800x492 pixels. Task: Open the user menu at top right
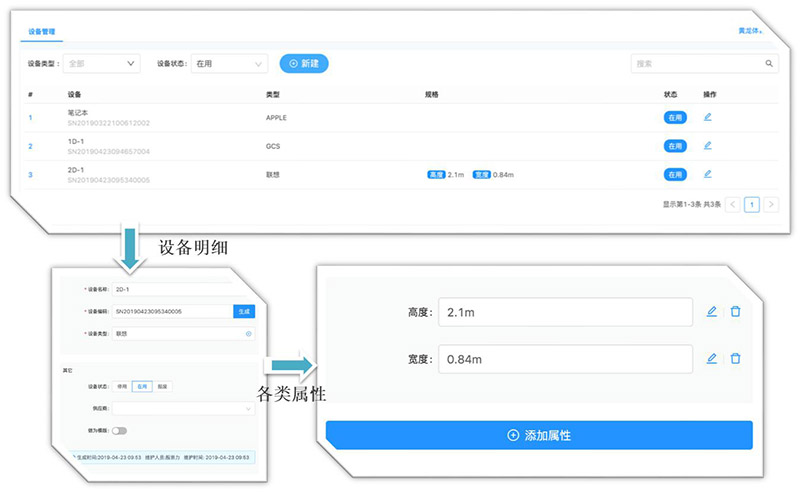click(x=750, y=31)
